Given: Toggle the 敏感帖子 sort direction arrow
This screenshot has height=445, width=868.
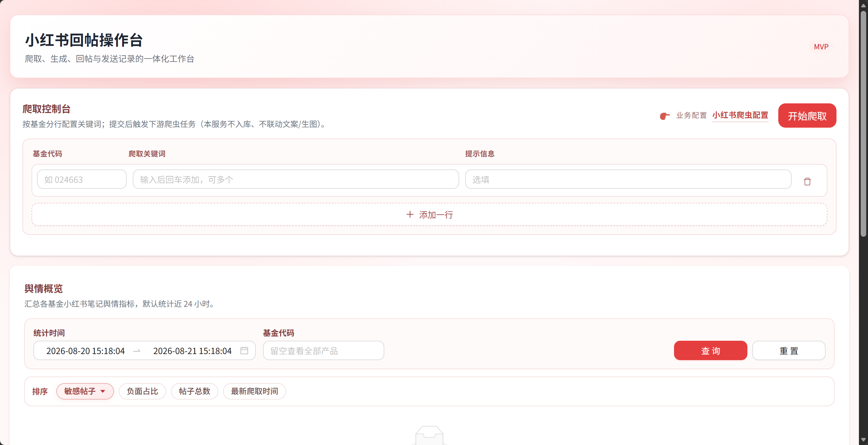Looking at the screenshot, I should [x=103, y=391].
